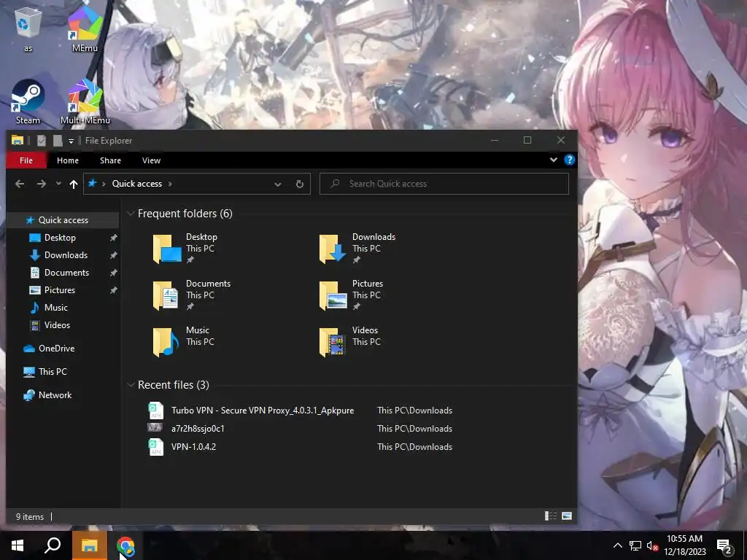Select Desktop in the navigation pane
Image resolution: width=747 pixels, height=560 pixels.
click(60, 238)
